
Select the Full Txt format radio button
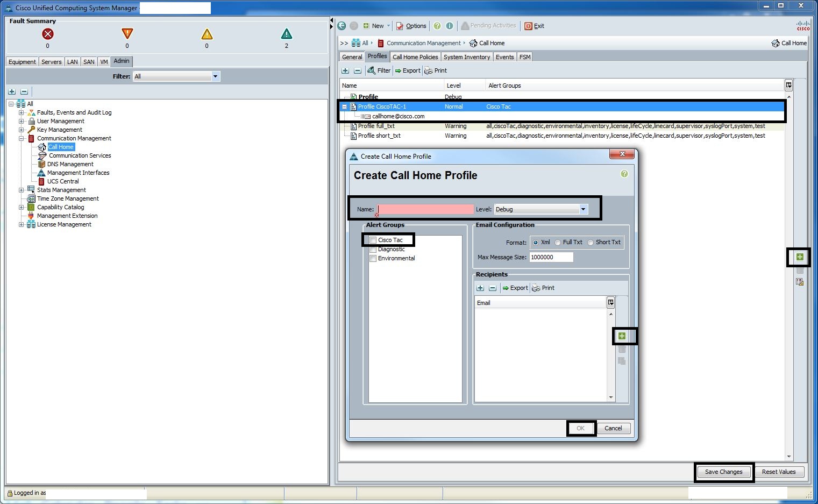tap(558, 243)
